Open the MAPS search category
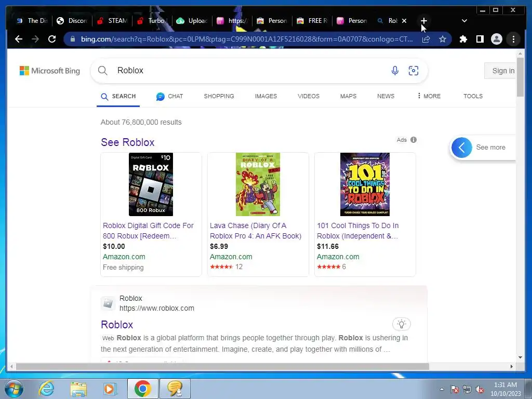This screenshot has width=532, height=399. (x=348, y=96)
